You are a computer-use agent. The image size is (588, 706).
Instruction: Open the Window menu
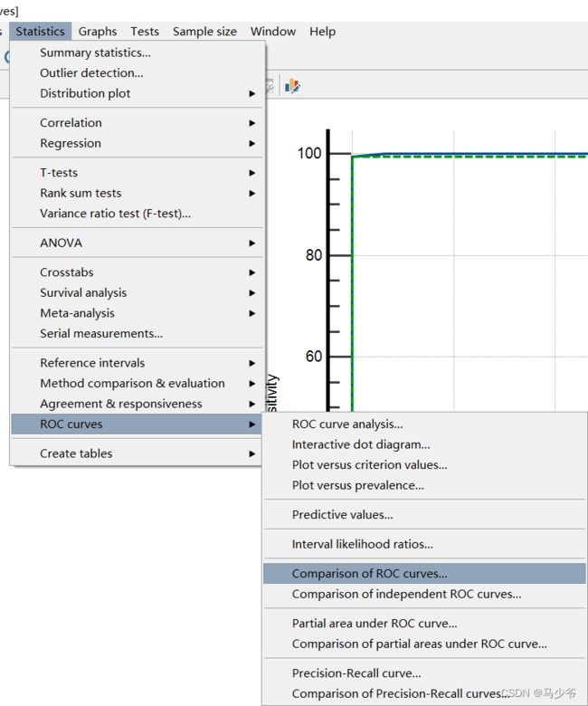273,32
